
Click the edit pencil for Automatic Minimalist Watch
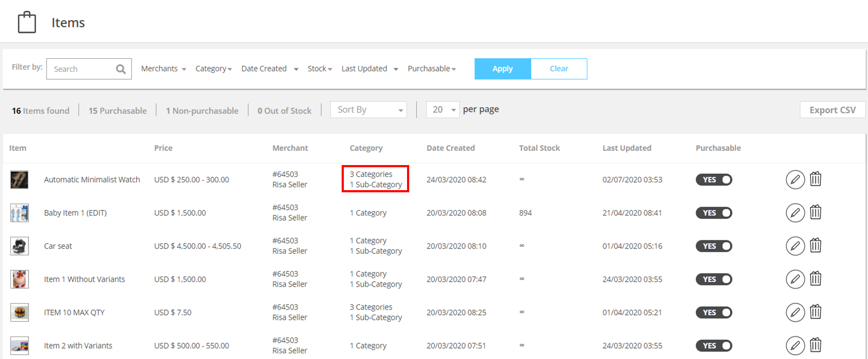point(795,180)
